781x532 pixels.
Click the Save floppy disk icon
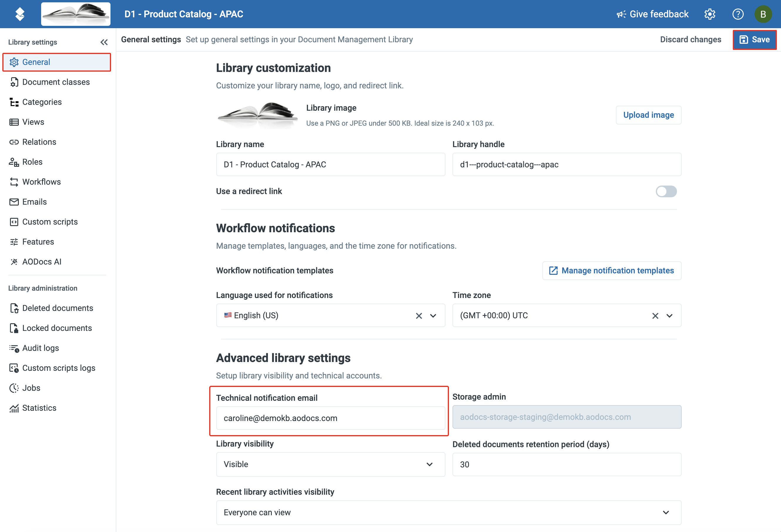(x=744, y=40)
